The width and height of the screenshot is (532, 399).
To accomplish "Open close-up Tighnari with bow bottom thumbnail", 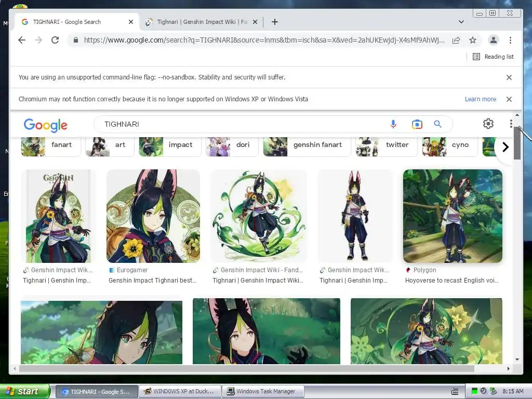I will [101, 332].
